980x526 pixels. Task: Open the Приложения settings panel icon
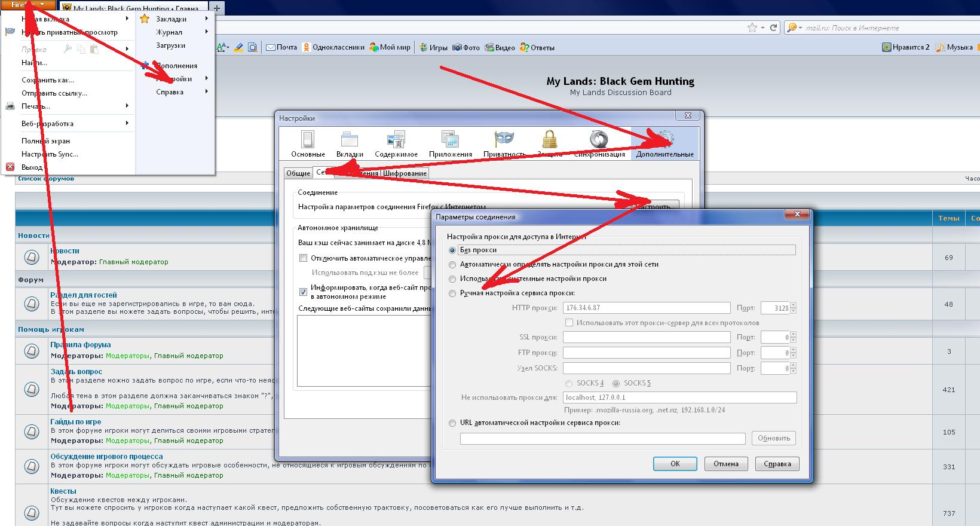(x=450, y=140)
